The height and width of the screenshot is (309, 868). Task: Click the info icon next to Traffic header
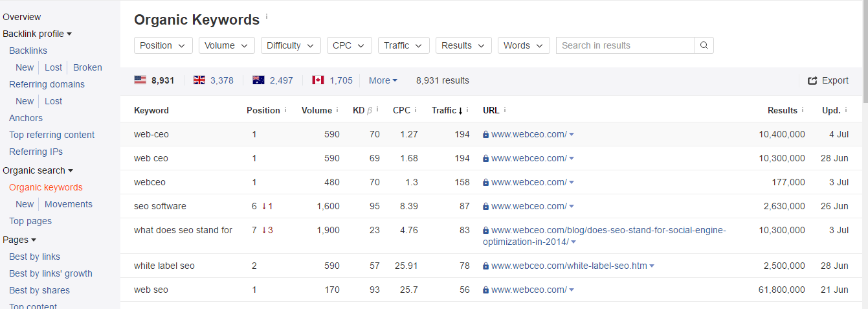pos(467,109)
